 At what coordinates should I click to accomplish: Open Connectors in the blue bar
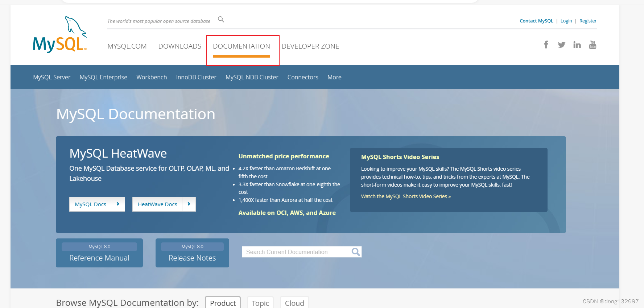click(x=303, y=77)
